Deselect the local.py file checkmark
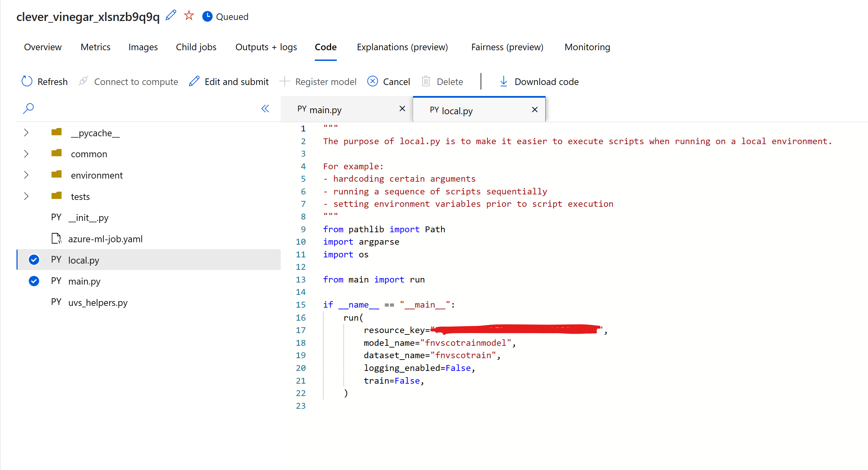The width and height of the screenshot is (868, 470). 34,260
